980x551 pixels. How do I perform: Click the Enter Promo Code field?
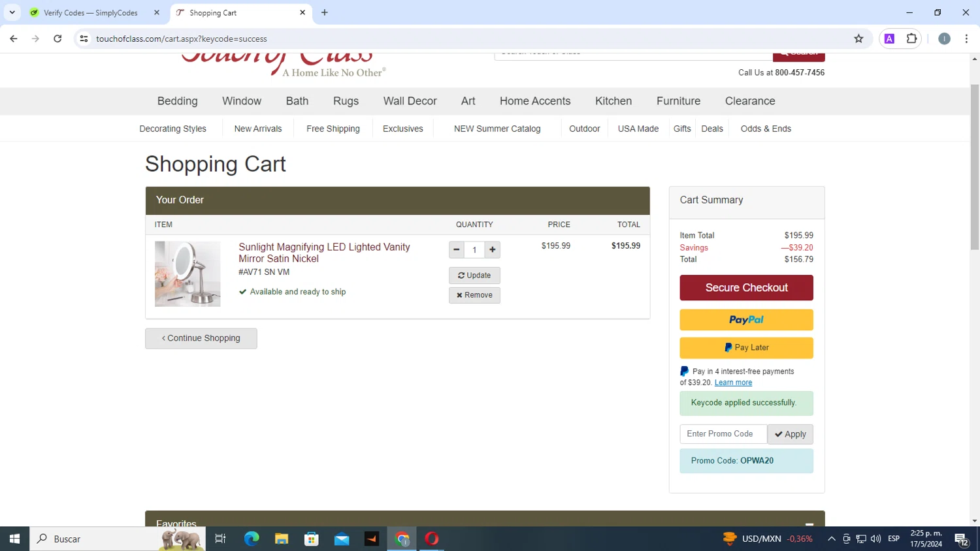(723, 434)
